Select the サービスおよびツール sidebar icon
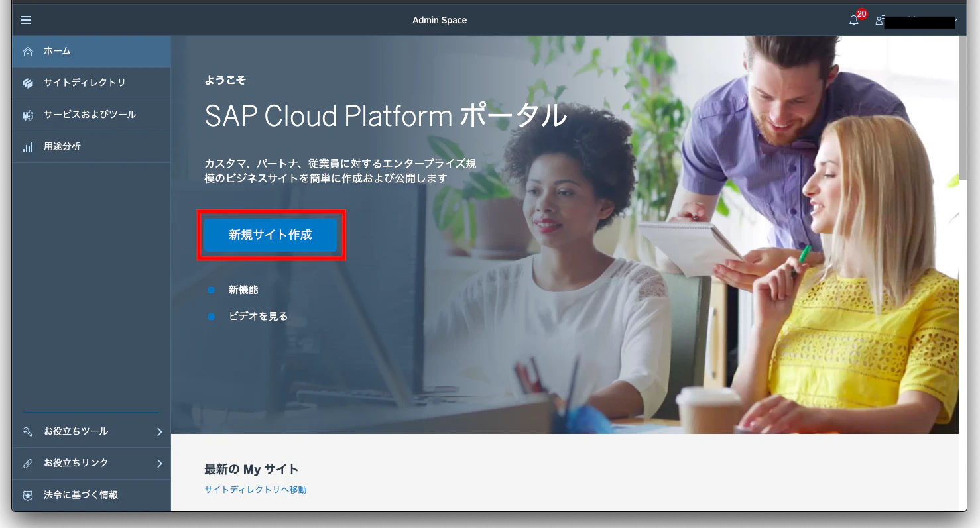 click(28, 115)
